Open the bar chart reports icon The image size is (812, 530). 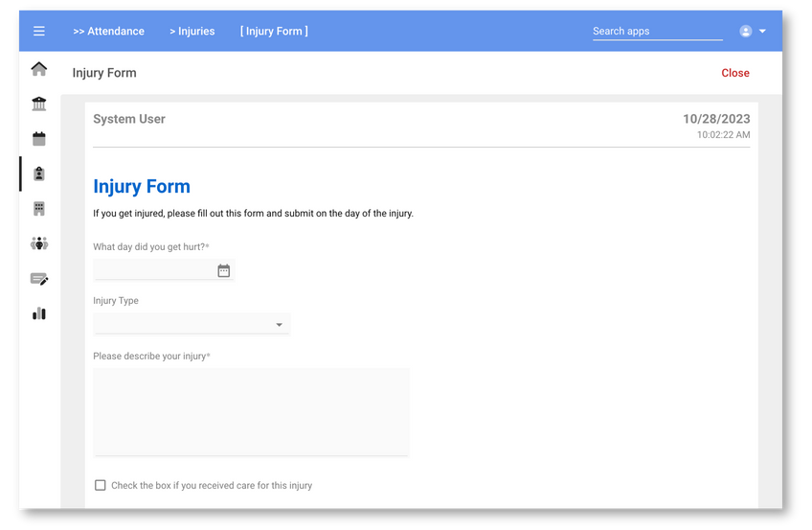tap(39, 313)
